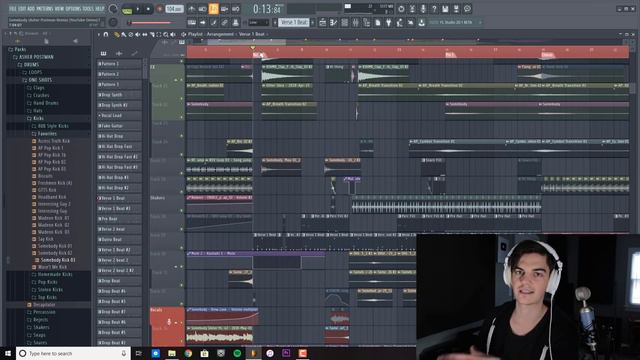Screen dimensions: 640x360
Task: Open the ADD menu
Action: tap(31, 9)
